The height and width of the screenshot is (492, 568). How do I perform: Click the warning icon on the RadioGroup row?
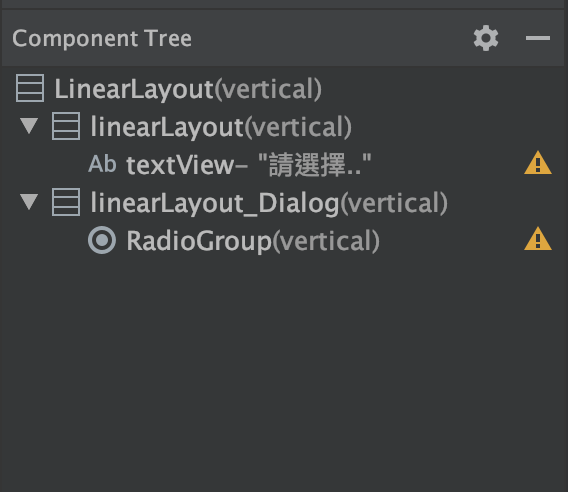pos(538,239)
